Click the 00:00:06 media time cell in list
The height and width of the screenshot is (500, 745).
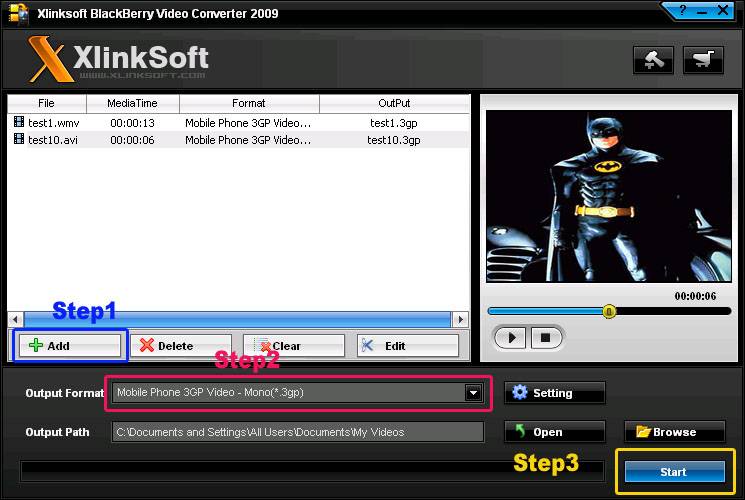pyautogui.click(x=133, y=140)
